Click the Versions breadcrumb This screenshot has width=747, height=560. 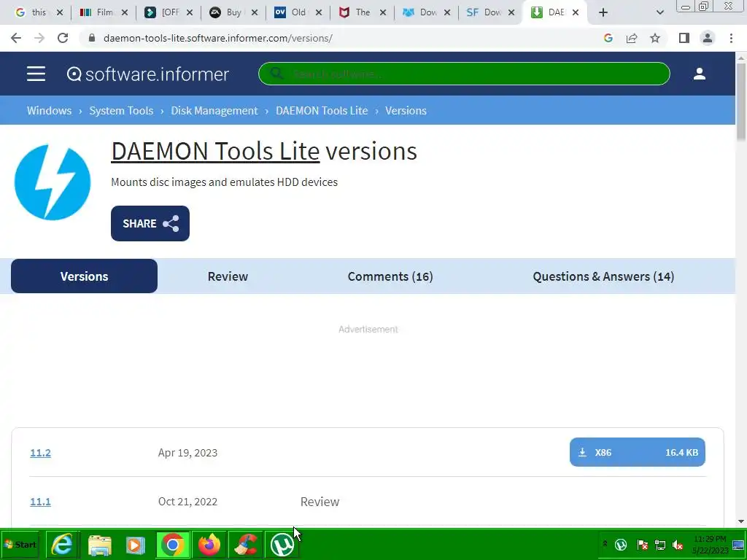[x=406, y=111]
